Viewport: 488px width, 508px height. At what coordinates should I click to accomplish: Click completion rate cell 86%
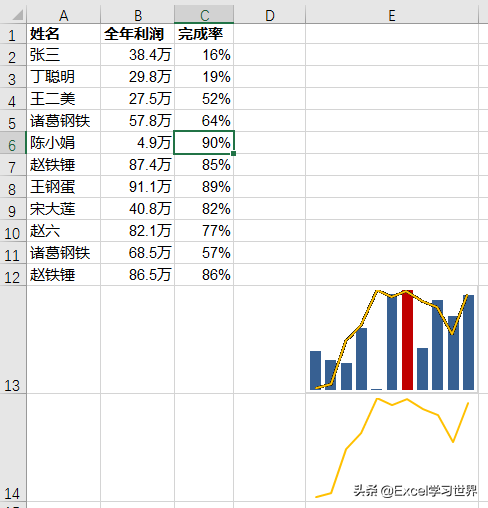pos(204,275)
